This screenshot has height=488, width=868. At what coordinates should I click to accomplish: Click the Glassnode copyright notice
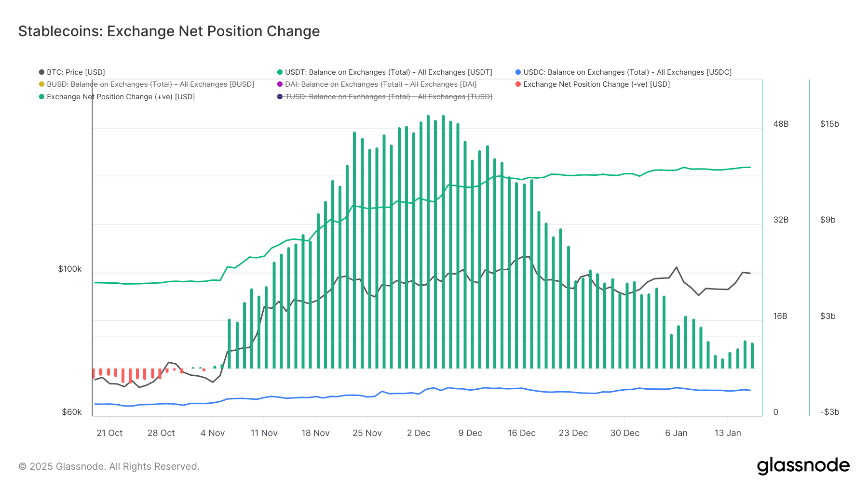[x=109, y=466]
